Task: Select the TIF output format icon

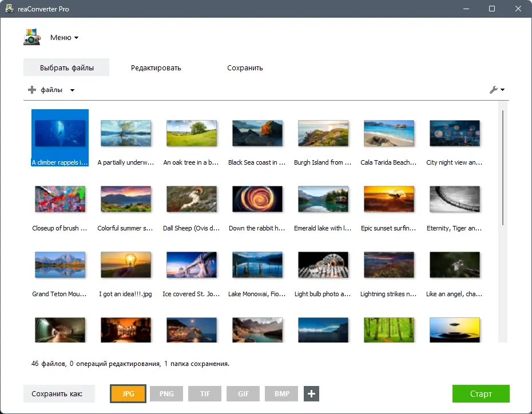Action: (204, 393)
